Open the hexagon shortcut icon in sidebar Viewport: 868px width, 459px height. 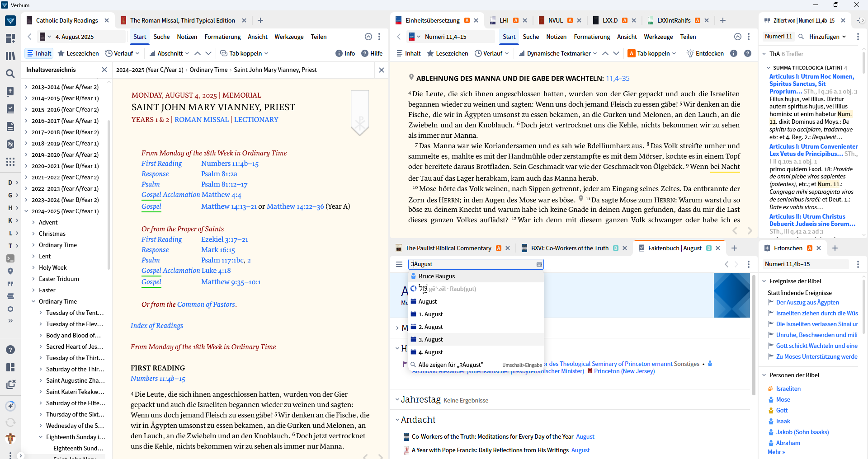pos(10,309)
